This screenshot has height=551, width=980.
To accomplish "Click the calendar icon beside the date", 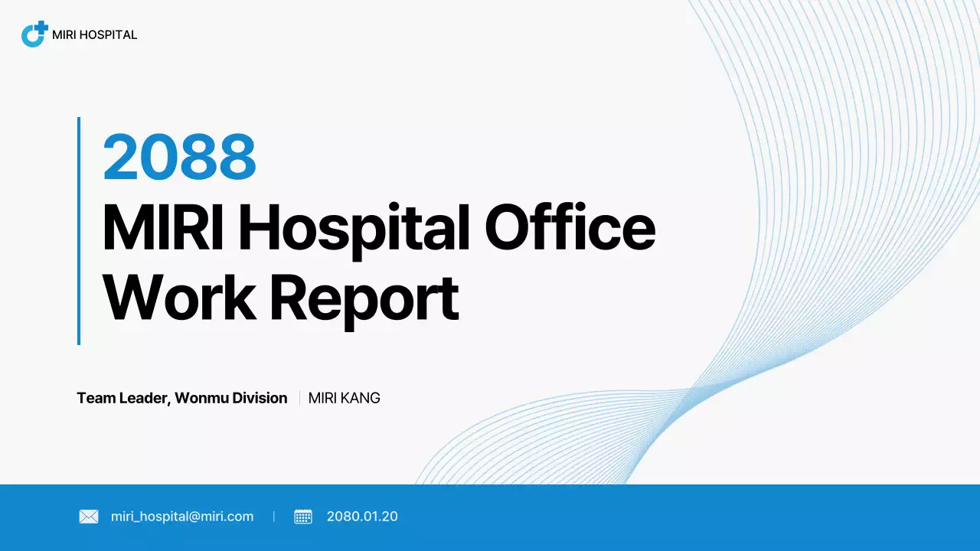I will point(303,517).
